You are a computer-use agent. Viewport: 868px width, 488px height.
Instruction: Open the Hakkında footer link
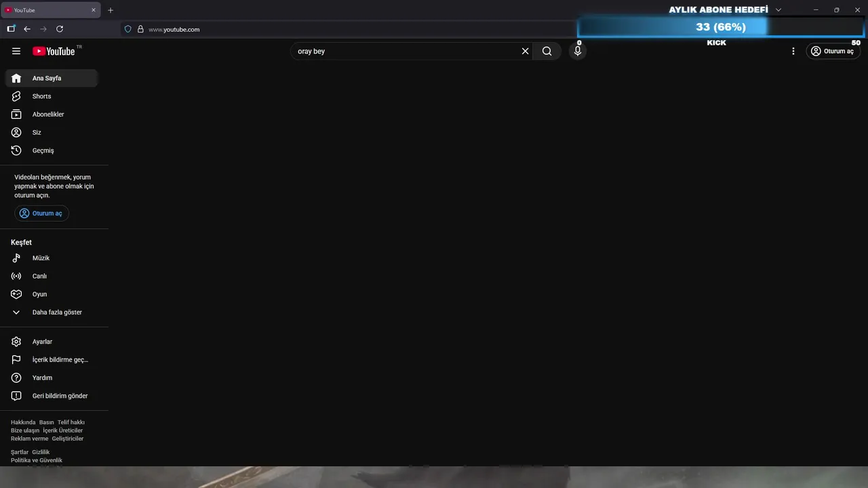pos(23,422)
